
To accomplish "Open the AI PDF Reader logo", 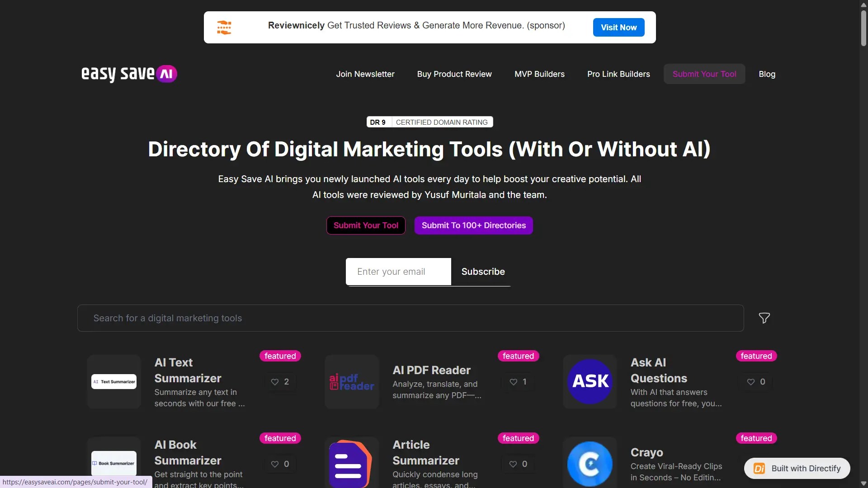I will (x=352, y=382).
